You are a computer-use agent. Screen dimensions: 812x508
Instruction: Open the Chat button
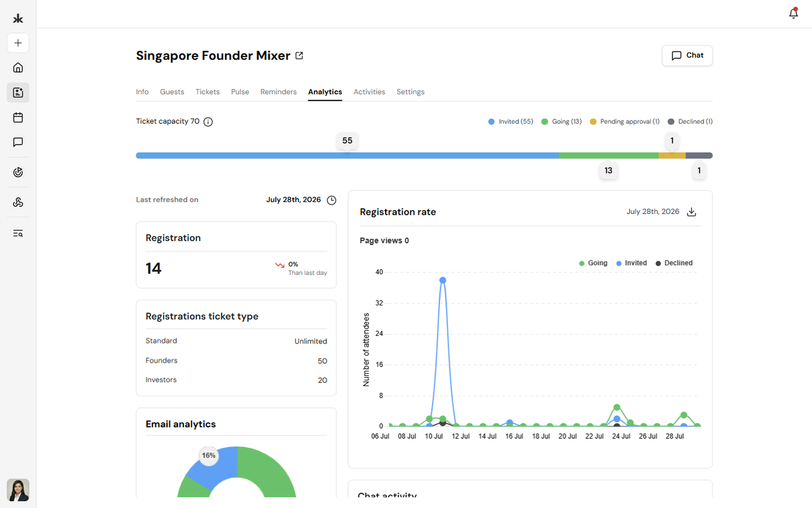tap(687, 55)
